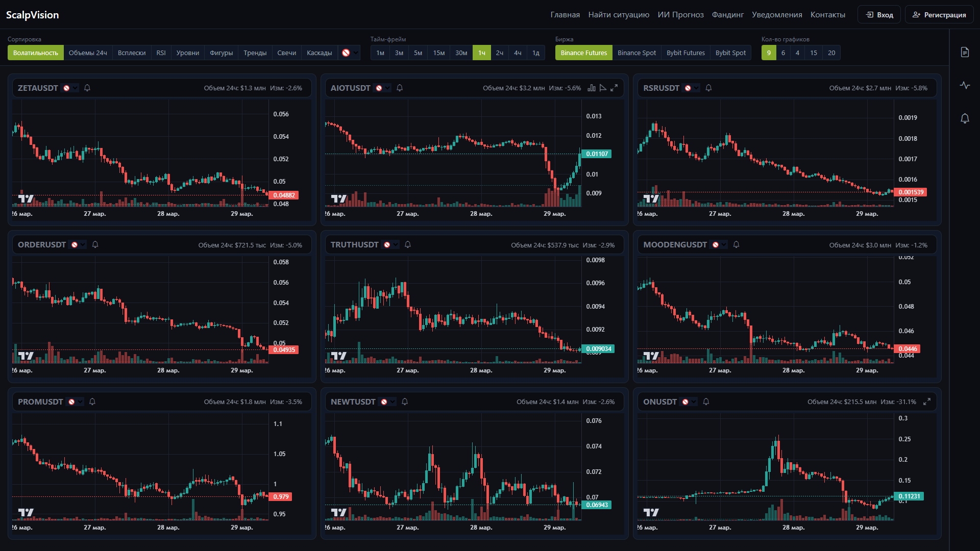Click the Регистрация button
This screenshot has height=551, width=980.
939,15
